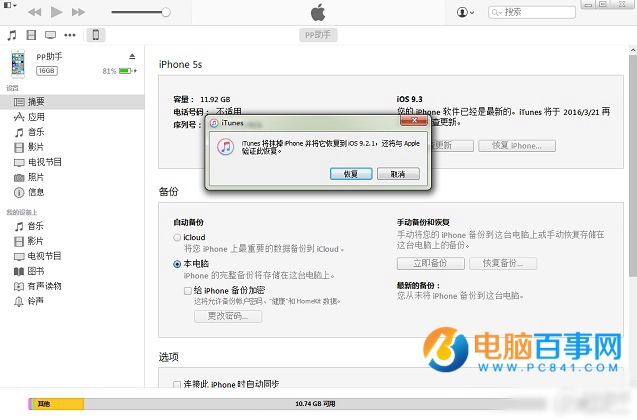The image size is (637, 420).
Task: Click the more options ellipsis icon
Action: (70, 35)
